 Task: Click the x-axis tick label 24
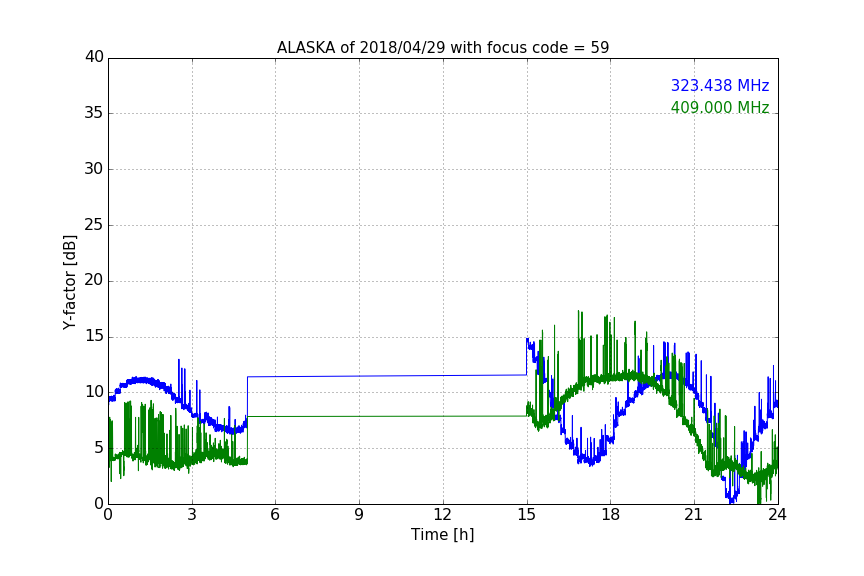(777, 515)
